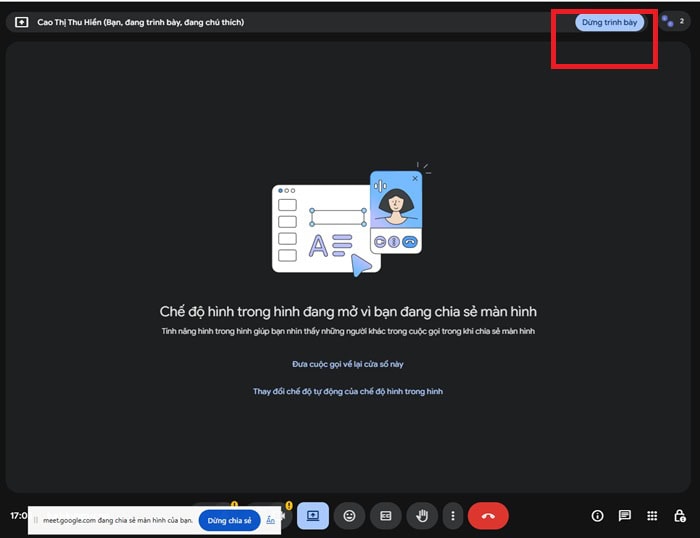Image resolution: width=700 pixels, height=538 pixels.
Task: Open the three-dot more options menu
Action: tap(453, 516)
